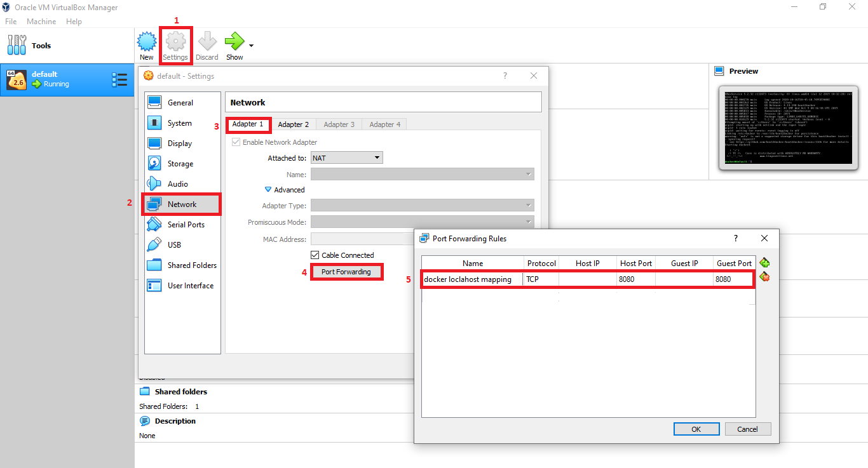The height and width of the screenshot is (468, 868).
Task: Click the help question mark in Port Forwarding Rules
Action: (x=736, y=238)
